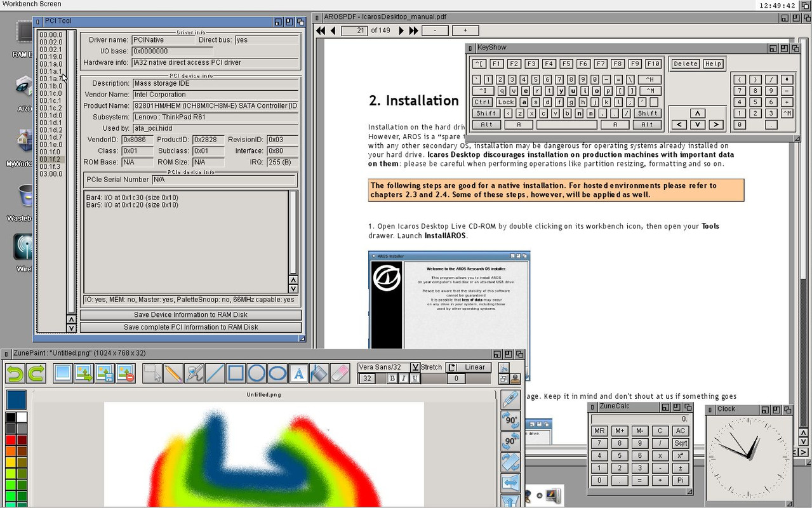Select PCI device 00.02.0 in list
Viewport: 812px width, 508px height.
coord(51,42)
